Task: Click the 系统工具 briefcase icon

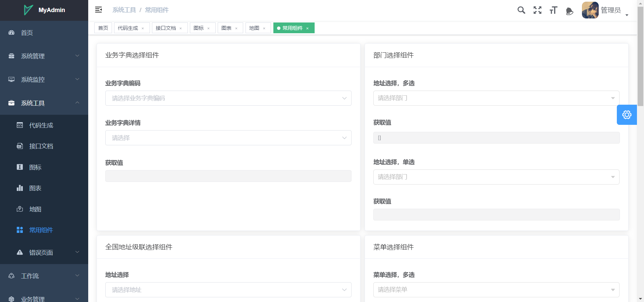Action: point(11,103)
